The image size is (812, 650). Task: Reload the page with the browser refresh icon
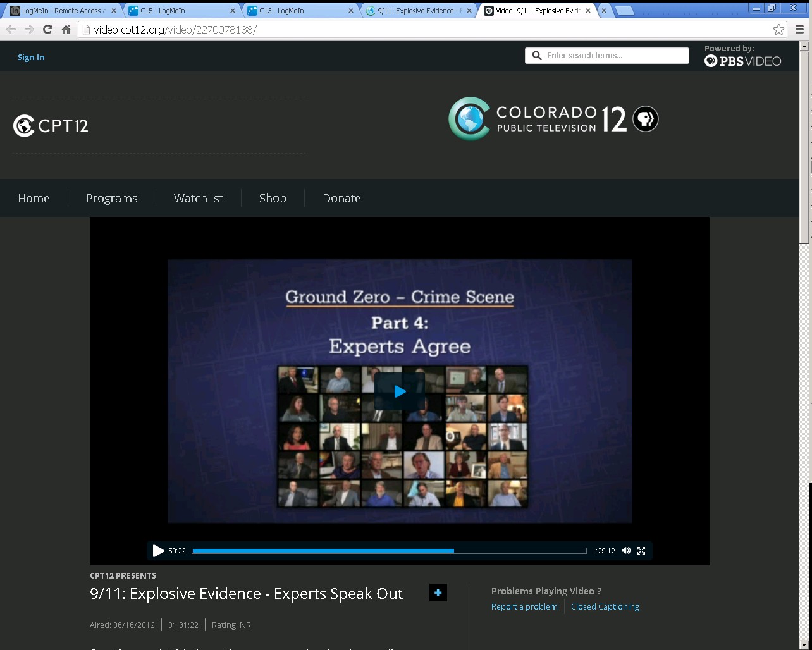click(x=47, y=29)
